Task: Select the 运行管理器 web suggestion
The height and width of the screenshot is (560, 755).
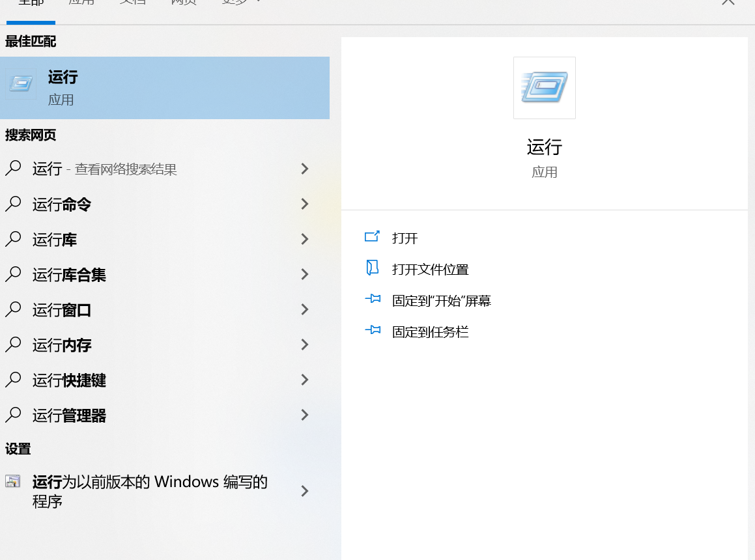Action: [165, 415]
